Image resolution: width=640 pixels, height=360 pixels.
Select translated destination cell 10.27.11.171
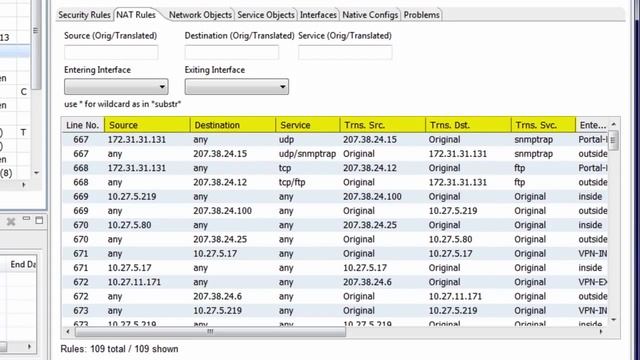coord(455,297)
